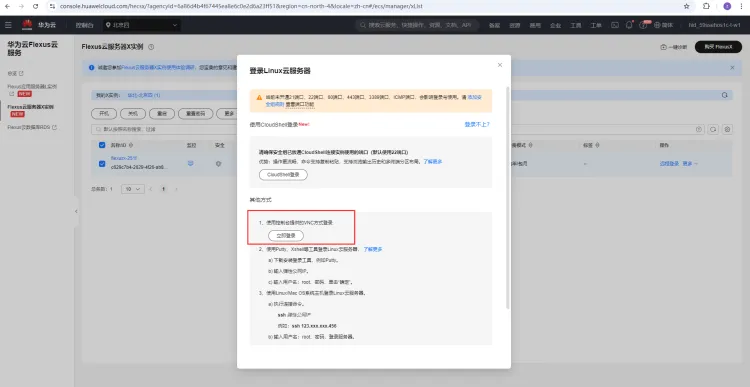Bookmark this page with the star icon
The image size is (750, 387).
tap(687, 6)
